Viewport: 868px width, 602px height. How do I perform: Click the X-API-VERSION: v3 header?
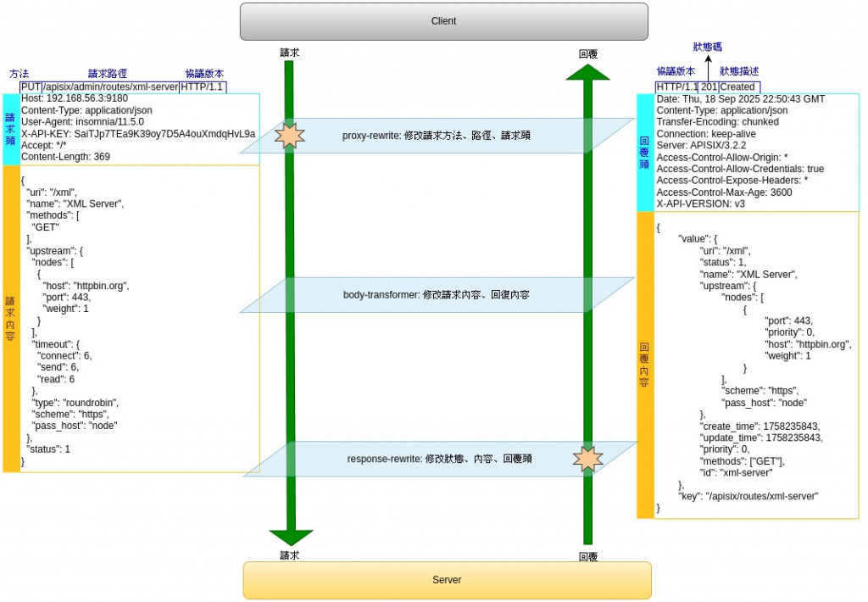pyautogui.click(x=700, y=203)
